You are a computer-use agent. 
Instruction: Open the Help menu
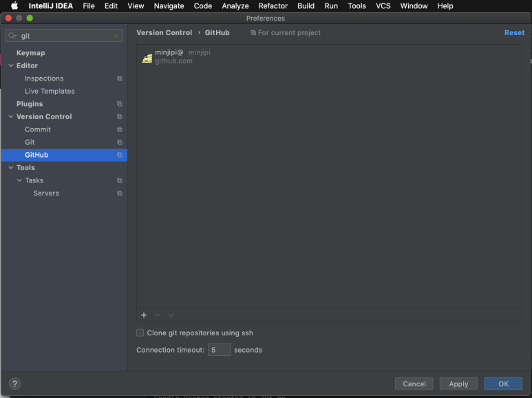pos(445,6)
